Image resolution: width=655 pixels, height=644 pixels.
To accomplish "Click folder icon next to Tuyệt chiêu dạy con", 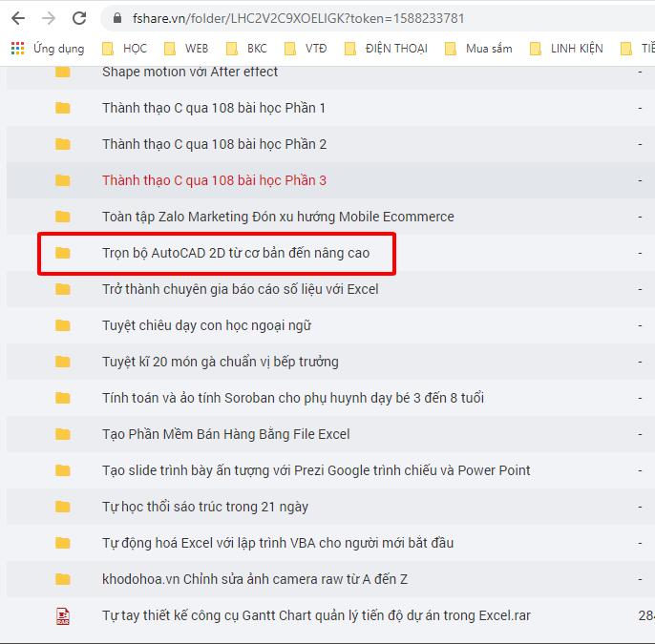I will tap(63, 325).
